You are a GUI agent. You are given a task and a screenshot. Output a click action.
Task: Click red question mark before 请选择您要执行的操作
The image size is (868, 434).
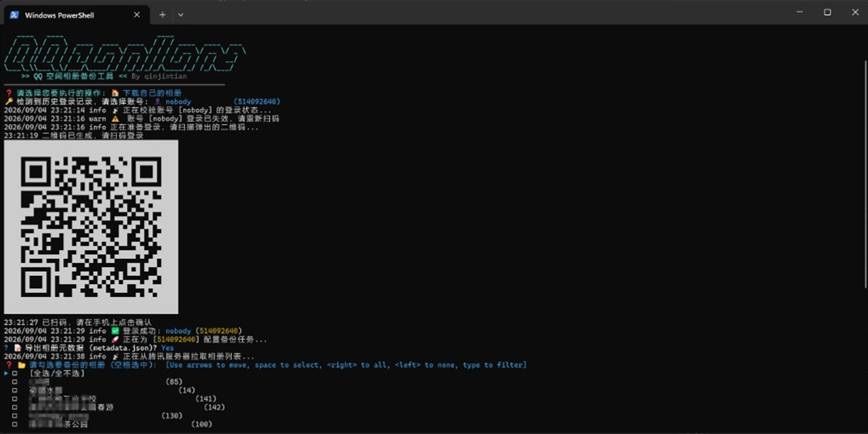click(8, 93)
